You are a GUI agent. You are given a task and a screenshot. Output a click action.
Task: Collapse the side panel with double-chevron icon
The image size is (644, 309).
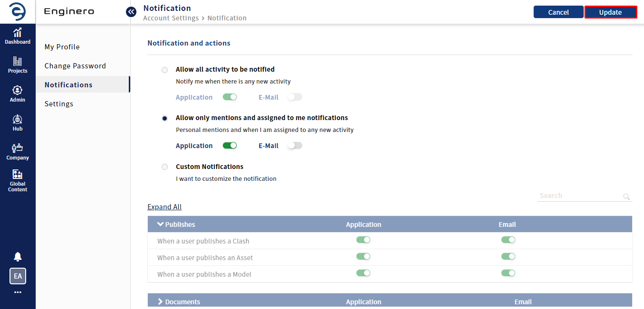[x=131, y=12]
